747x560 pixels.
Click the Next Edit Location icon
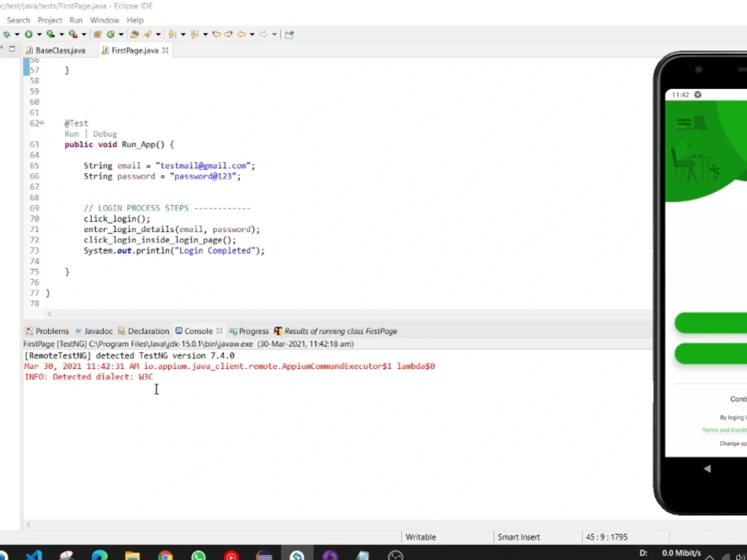pos(228,34)
